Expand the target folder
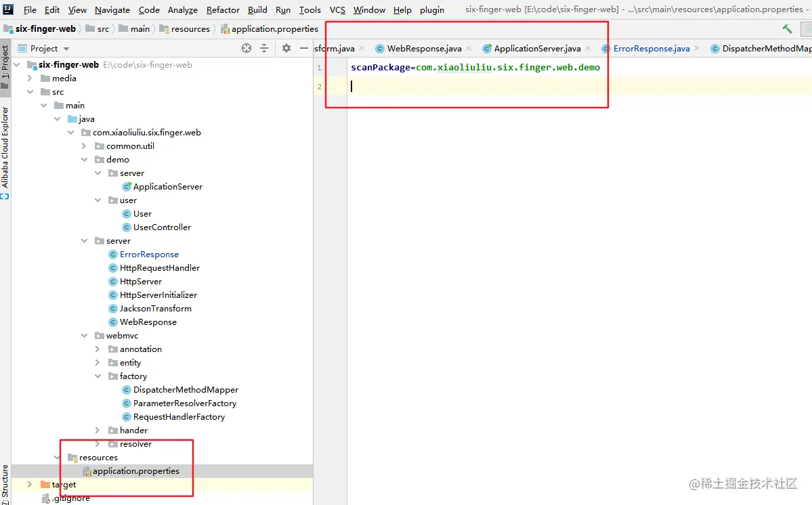Image resolution: width=812 pixels, height=505 pixels. (30, 484)
